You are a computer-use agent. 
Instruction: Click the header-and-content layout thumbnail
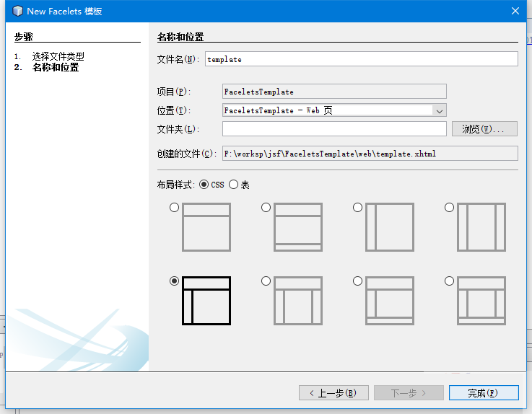206,227
